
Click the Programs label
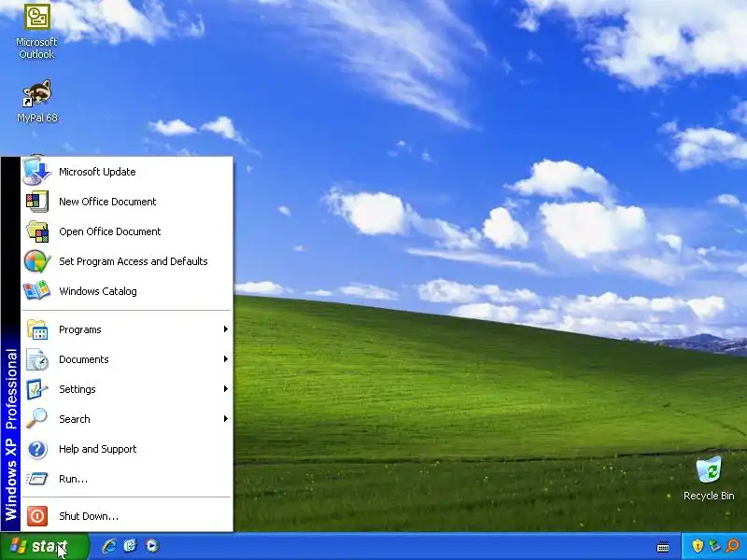[80, 329]
